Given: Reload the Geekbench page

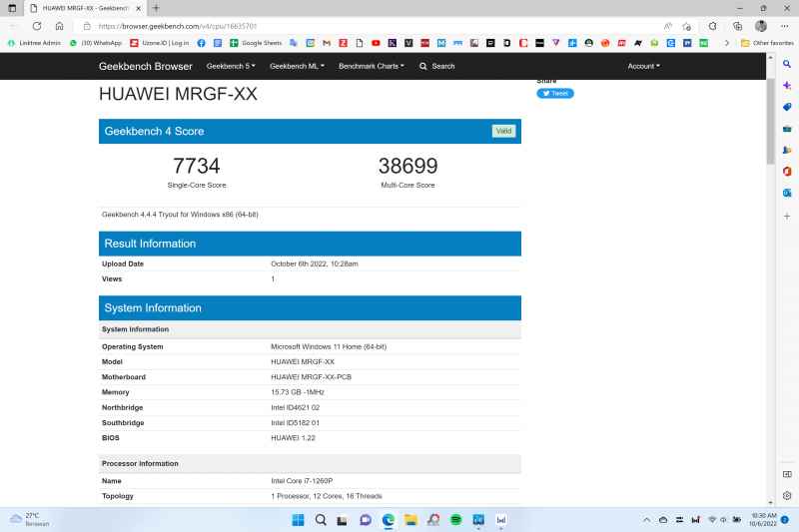Looking at the screenshot, I should click(37, 26).
